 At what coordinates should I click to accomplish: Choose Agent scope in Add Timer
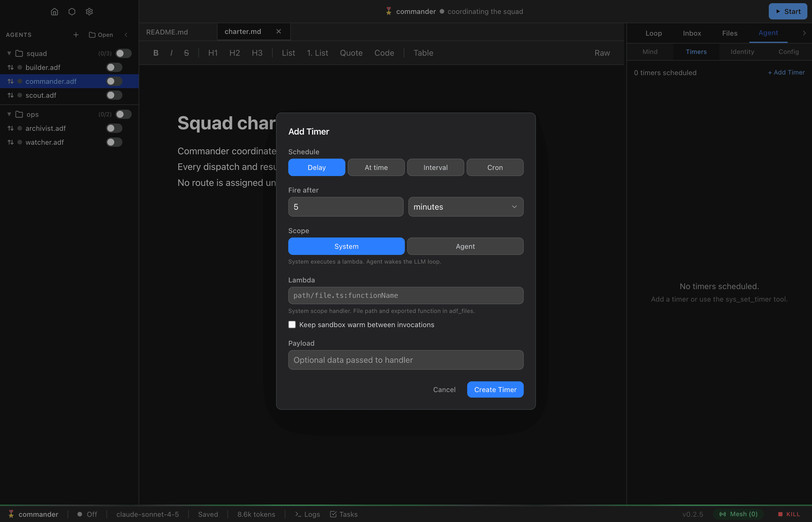(465, 246)
